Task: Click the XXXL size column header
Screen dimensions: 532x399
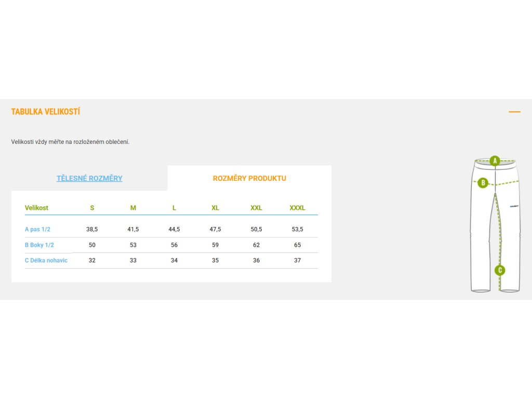Action: pyautogui.click(x=297, y=208)
